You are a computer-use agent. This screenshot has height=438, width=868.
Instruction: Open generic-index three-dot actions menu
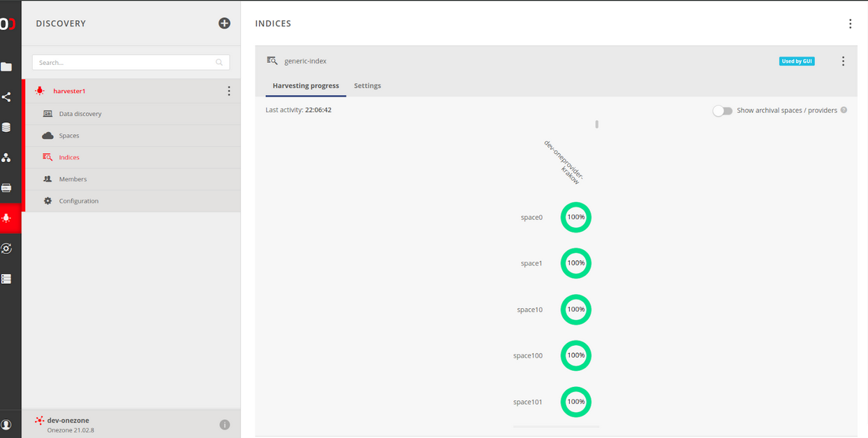point(843,61)
